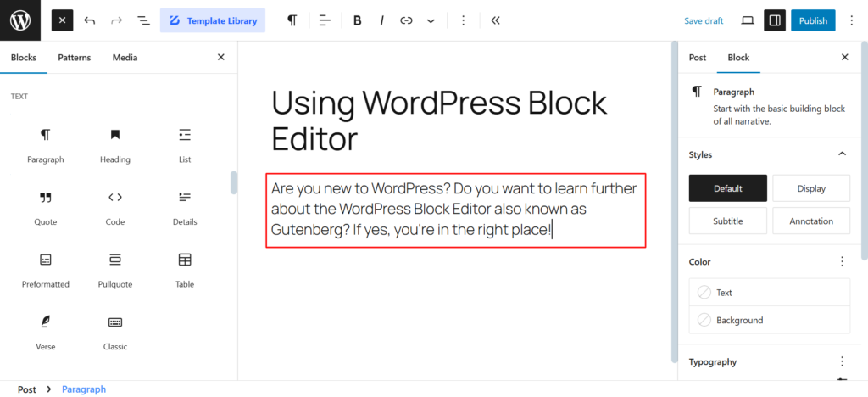
Task: Switch to the Patterns tab
Action: (74, 58)
